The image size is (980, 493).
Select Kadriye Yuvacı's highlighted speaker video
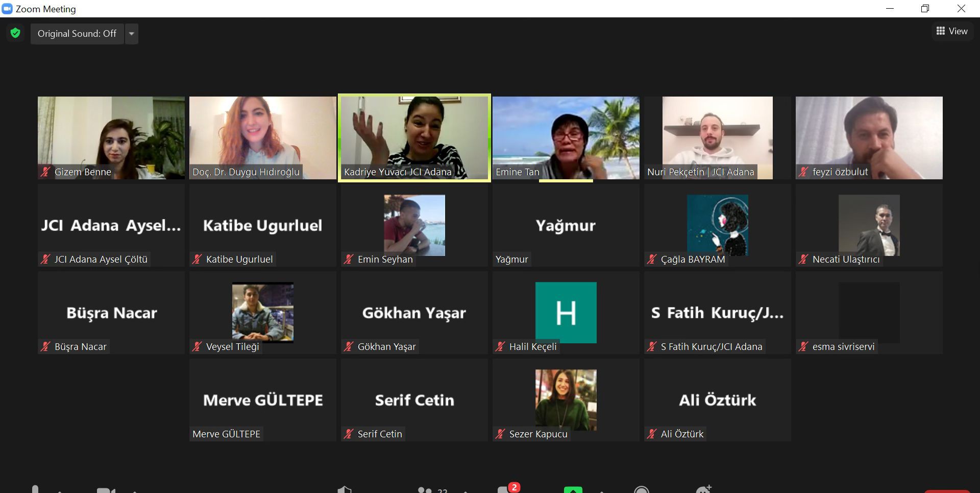(414, 138)
